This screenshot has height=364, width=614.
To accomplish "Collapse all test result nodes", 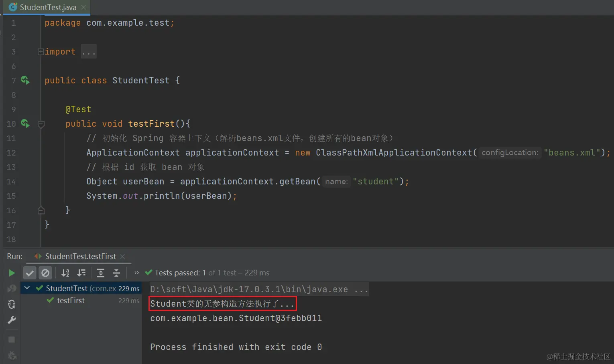I will click(116, 273).
